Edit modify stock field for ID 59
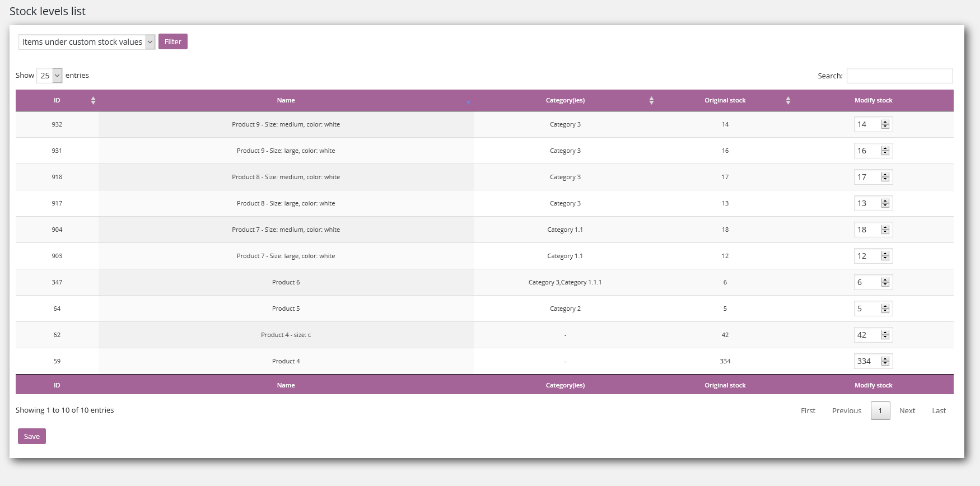Viewport: 980px width, 486px height. pos(873,361)
